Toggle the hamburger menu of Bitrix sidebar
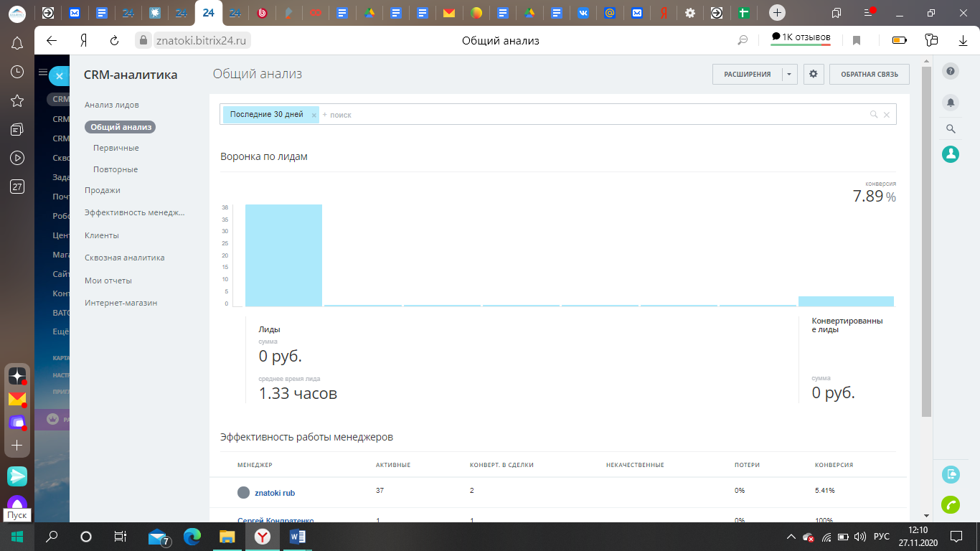The image size is (980, 551). coord(42,72)
